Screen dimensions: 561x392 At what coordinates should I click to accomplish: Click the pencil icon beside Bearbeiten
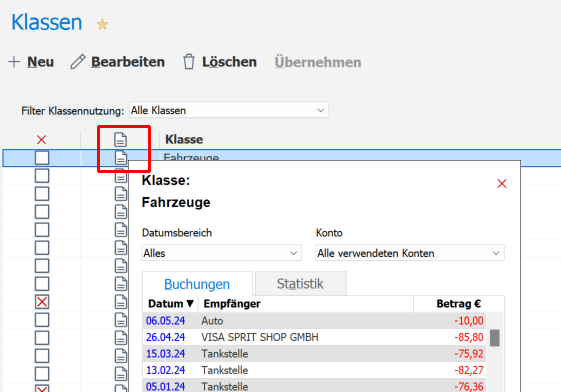click(78, 62)
